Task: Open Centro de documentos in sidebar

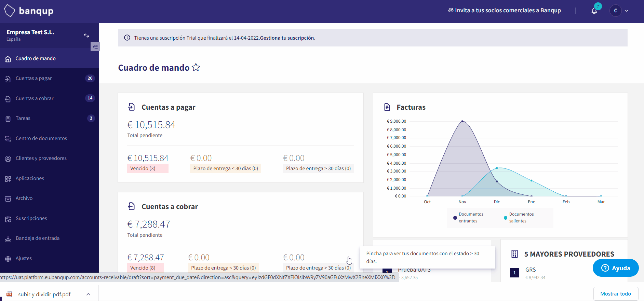Action: tap(49, 138)
